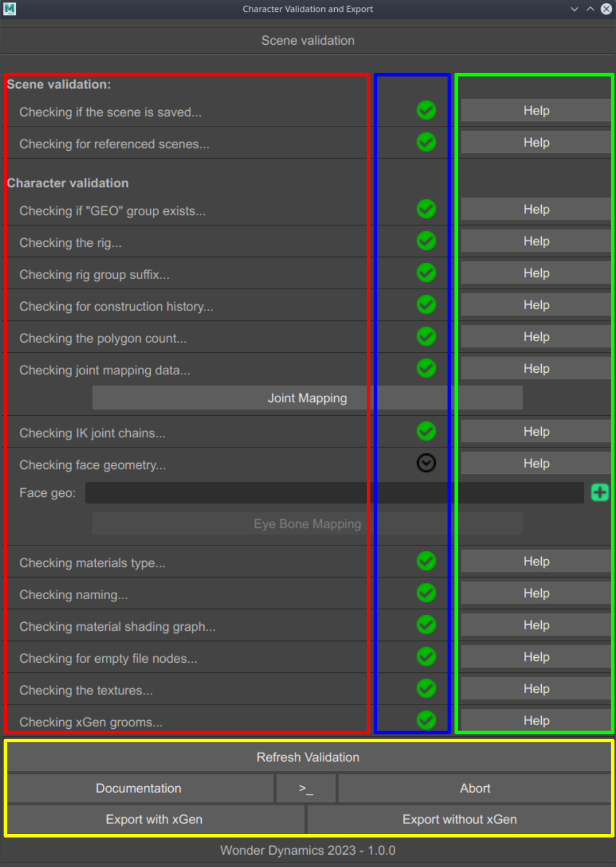The height and width of the screenshot is (867, 616).
Task: Maximize window using title bar up chevron
Action: pyautogui.click(x=590, y=9)
